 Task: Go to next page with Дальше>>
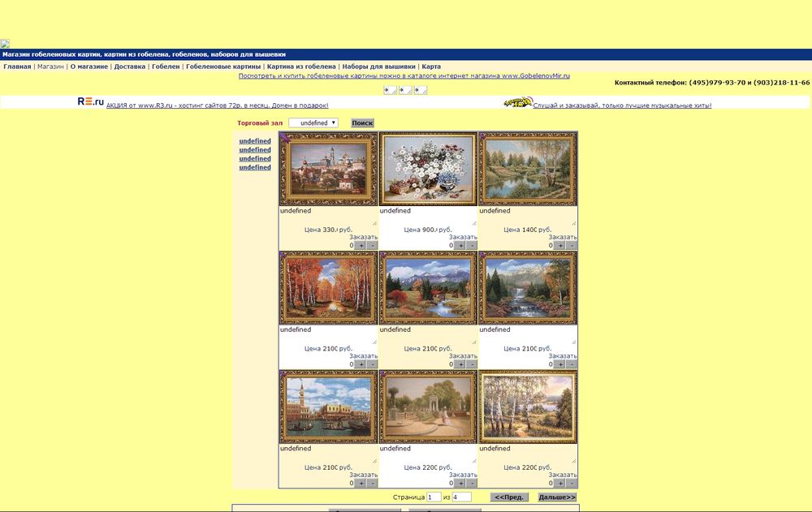point(557,497)
